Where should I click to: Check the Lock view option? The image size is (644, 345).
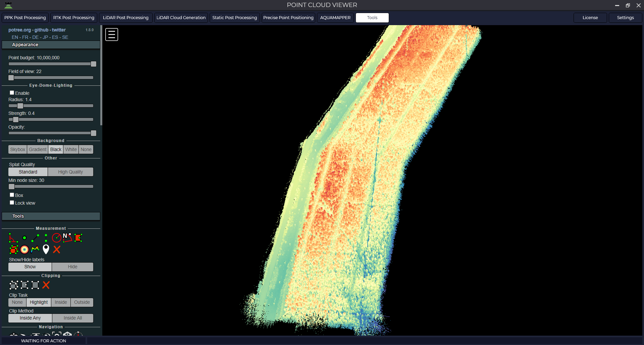coord(12,203)
